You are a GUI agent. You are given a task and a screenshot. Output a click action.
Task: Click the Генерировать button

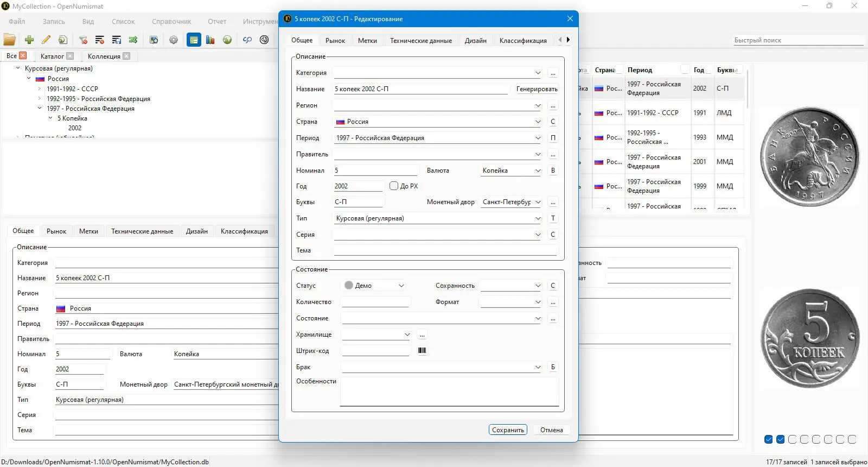coord(537,89)
